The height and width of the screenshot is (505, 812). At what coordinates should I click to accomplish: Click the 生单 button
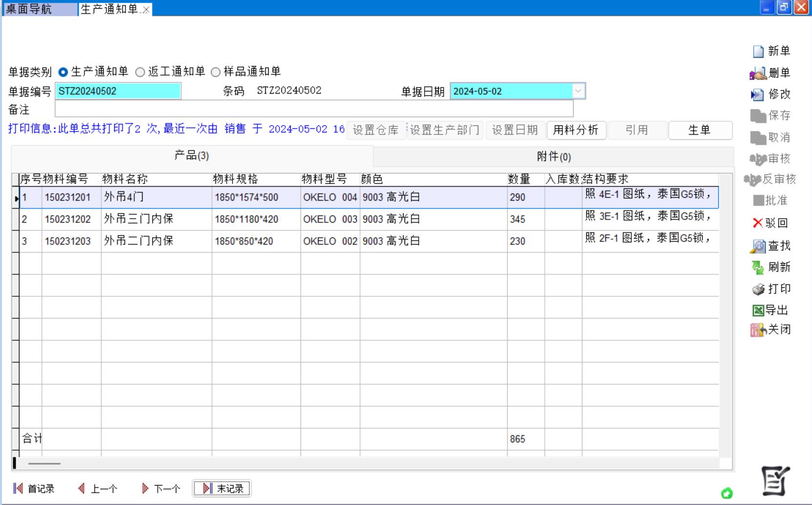pyautogui.click(x=699, y=130)
